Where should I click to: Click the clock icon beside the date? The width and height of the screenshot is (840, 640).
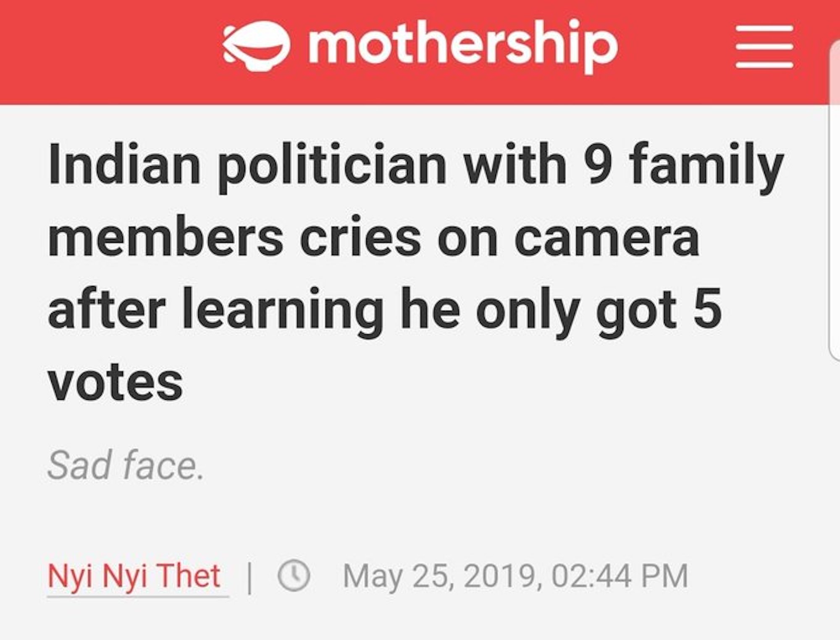294,576
